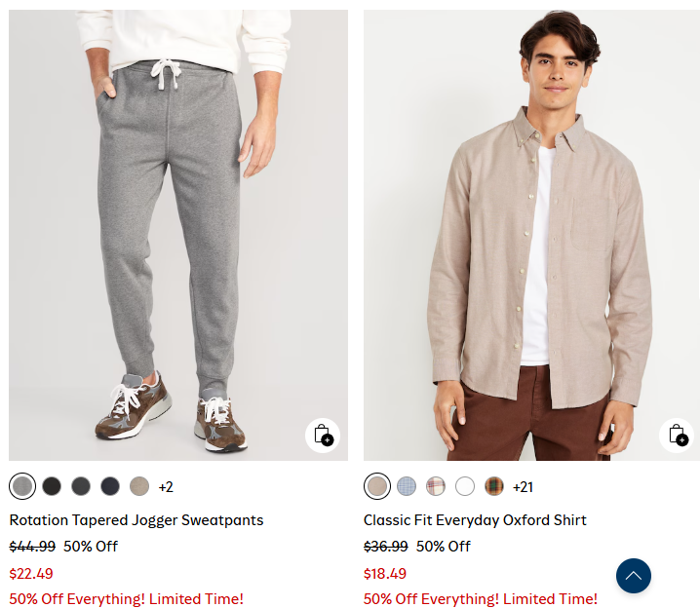Select white swatch for Oxford Shirt
Screen dimensions: 700x608
[x=465, y=486]
